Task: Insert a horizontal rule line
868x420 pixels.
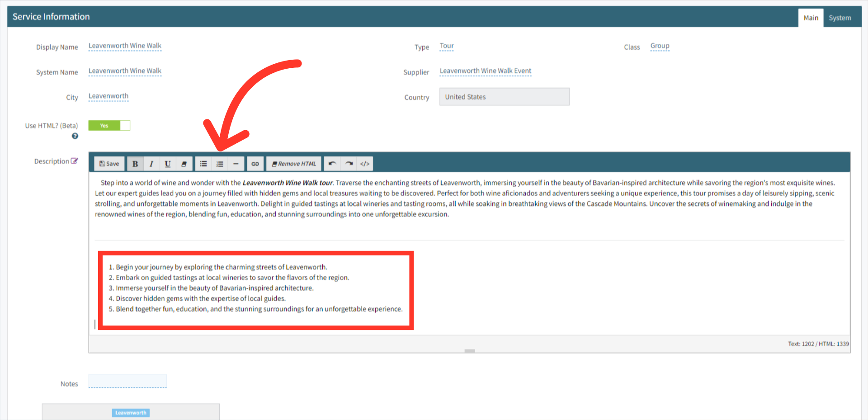Action: point(236,164)
